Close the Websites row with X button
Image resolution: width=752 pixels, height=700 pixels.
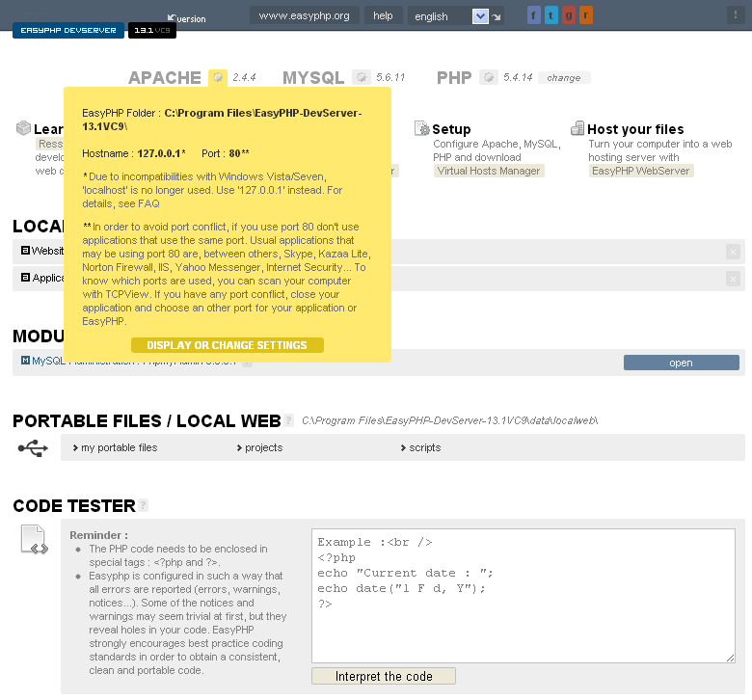pyautogui.click(x=733, y=252)
